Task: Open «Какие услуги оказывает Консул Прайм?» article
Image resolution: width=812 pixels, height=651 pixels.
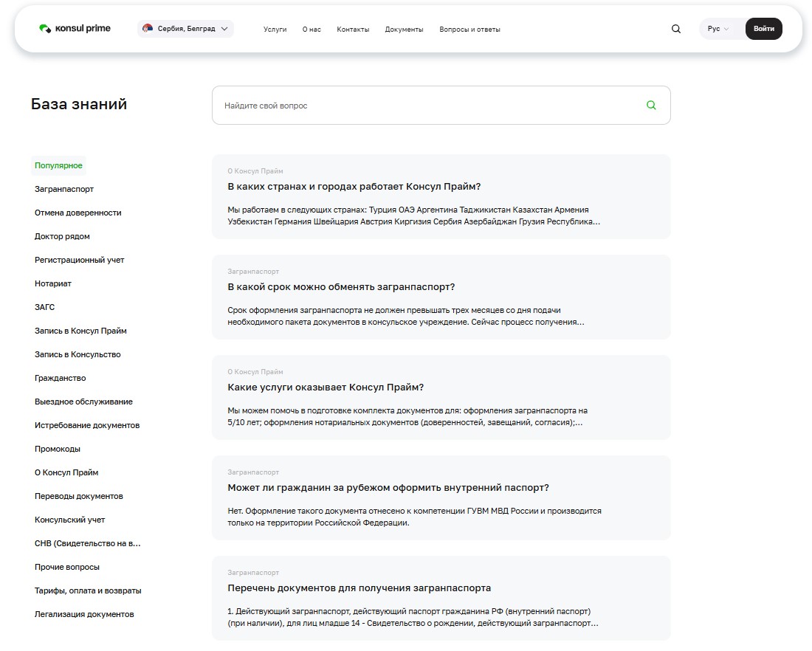Action: [x=441, y=397]
